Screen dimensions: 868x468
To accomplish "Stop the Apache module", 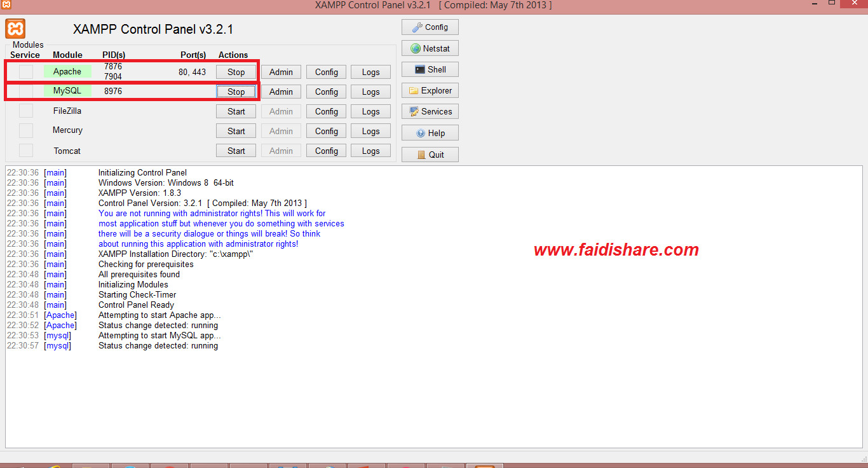I will [x=236, y=72].
